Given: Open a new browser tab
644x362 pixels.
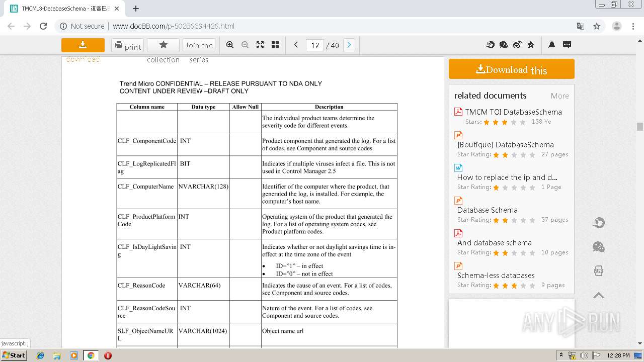Looking at the screenshot, I should coord(136,9).
